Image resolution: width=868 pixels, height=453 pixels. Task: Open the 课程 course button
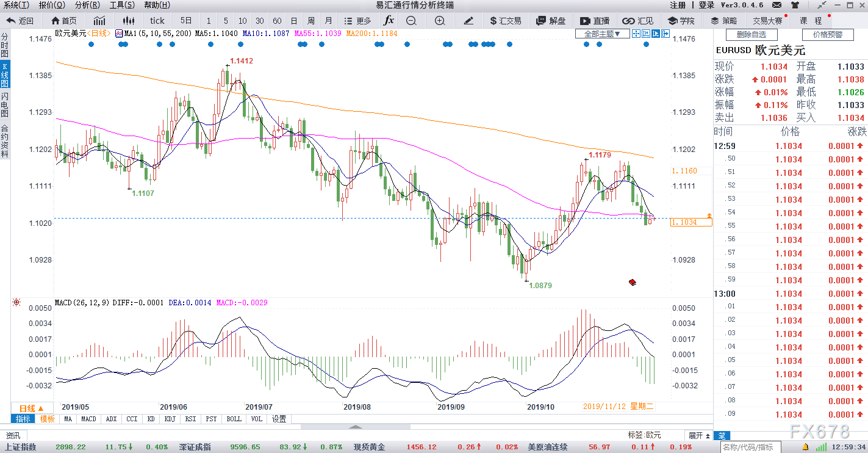tap(811, 20)
